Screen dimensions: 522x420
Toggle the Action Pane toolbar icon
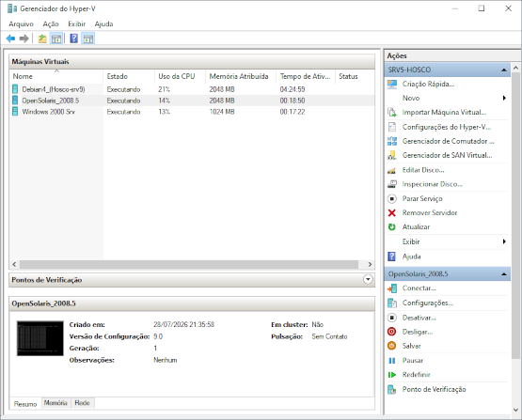point(88,39)
